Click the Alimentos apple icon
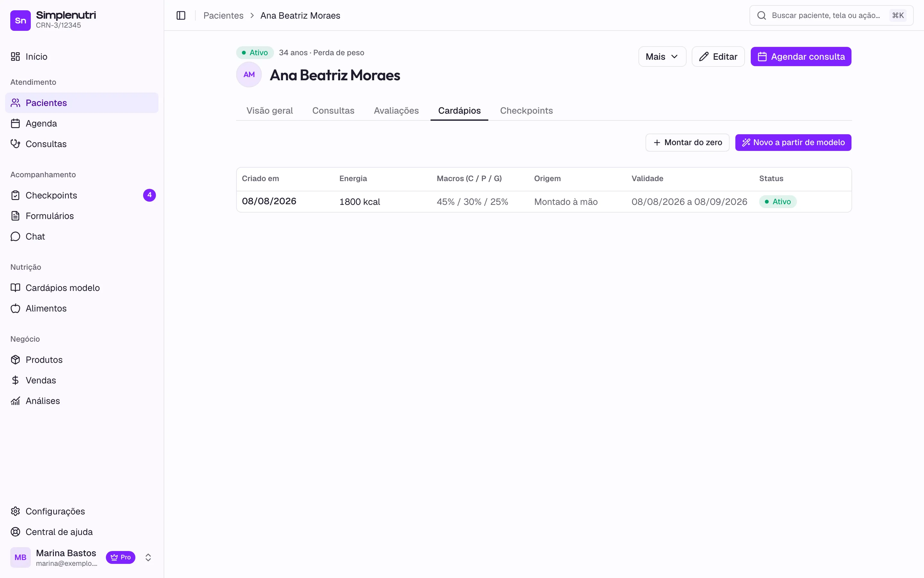Screen dimensions: 924x578 pyautogui.click(x=15, y=309)
